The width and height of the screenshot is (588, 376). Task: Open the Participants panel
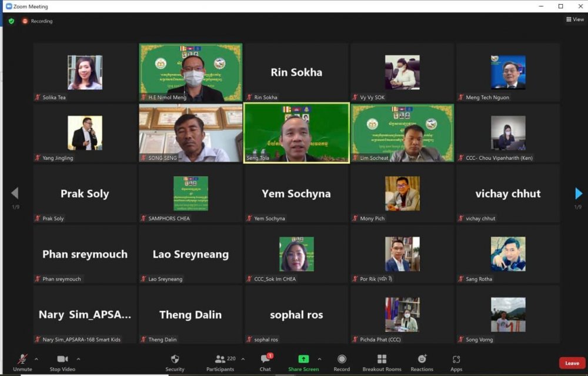coord(220,360)
